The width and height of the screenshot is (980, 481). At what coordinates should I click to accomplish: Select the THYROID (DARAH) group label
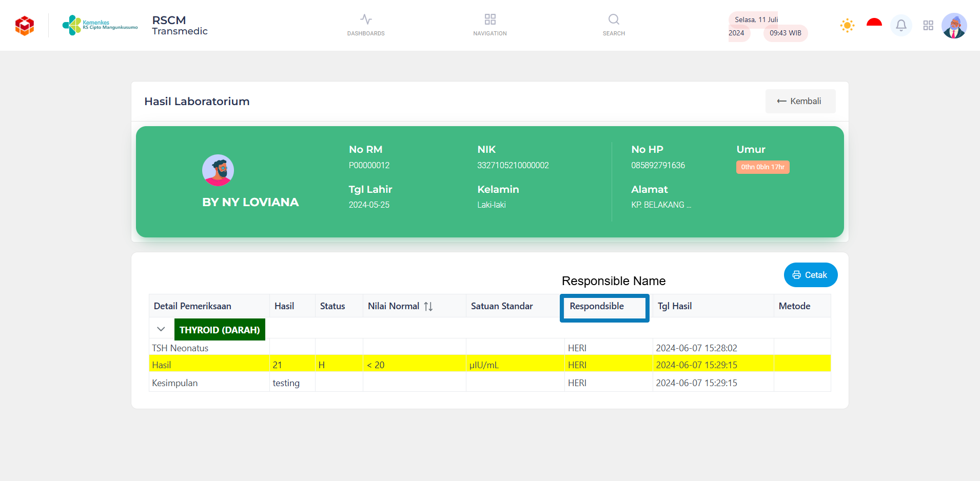pyautogui.click(x=220, y=330)
